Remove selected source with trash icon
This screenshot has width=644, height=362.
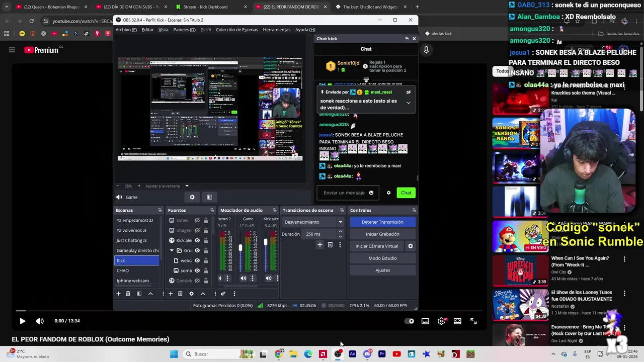point(180,294)
